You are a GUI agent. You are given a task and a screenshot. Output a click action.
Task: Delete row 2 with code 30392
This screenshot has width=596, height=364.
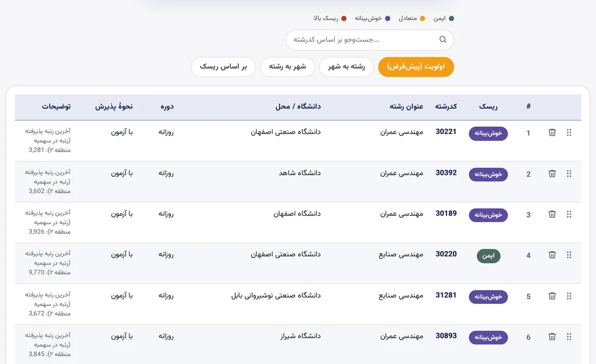[552, 174]
